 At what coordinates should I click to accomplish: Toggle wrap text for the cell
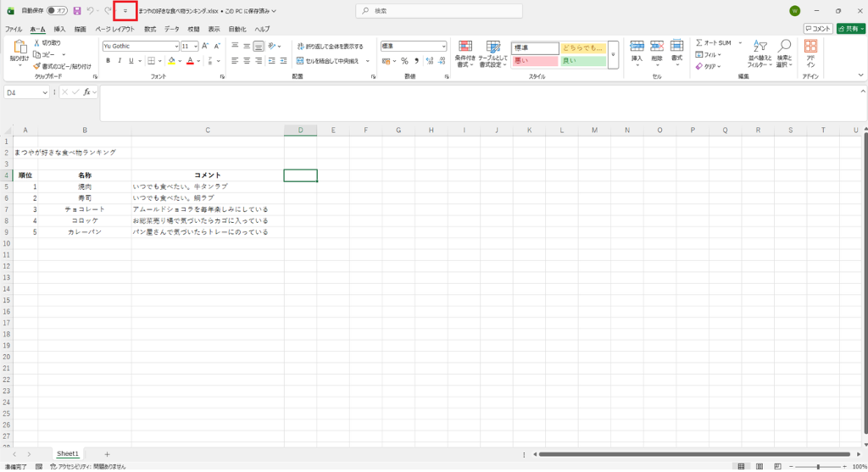(x=329, y=46)
